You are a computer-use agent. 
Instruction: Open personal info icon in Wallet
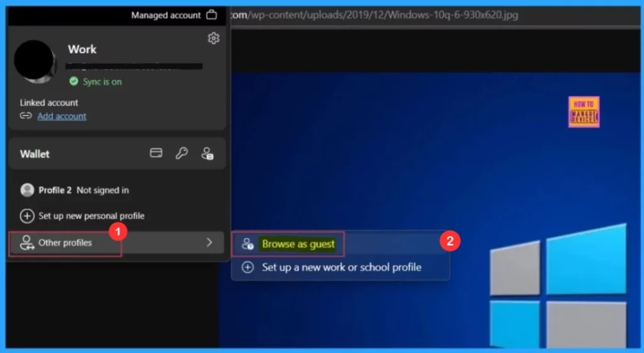(x=207, y=154)
